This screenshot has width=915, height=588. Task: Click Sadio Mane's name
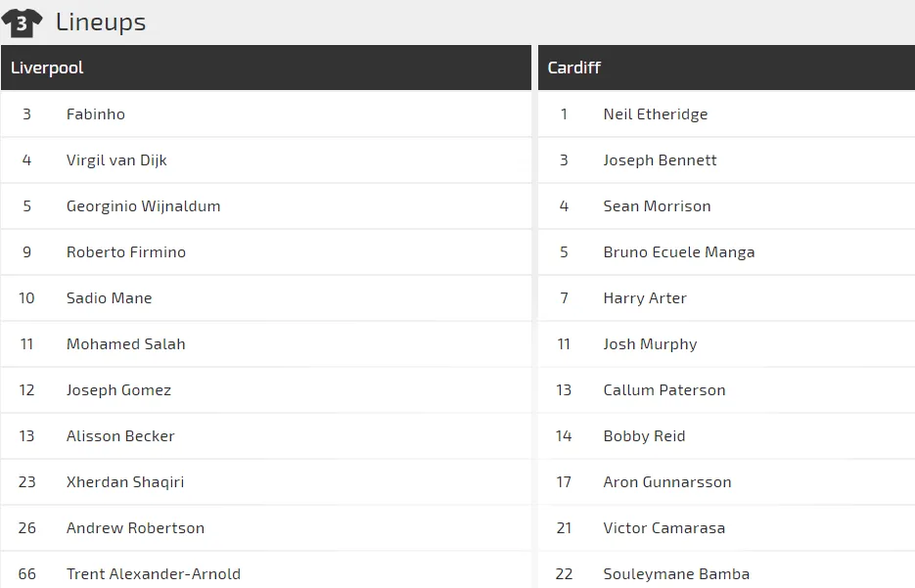[x=110, y=298]
